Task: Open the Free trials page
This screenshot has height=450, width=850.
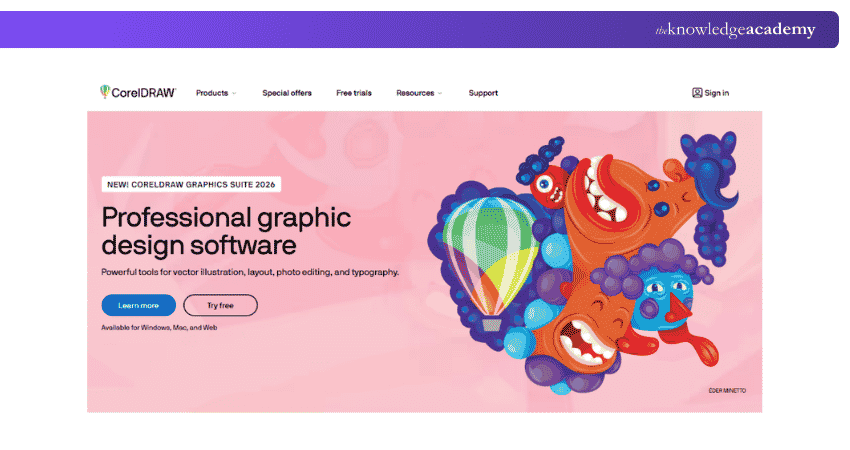Action: pyautogui.click(x=353, y=93)
